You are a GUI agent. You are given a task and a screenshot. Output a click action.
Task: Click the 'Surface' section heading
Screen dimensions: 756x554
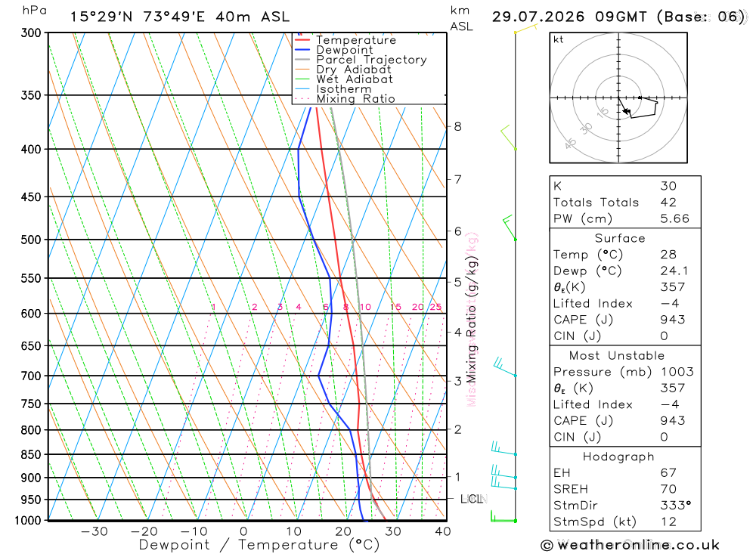620,238
